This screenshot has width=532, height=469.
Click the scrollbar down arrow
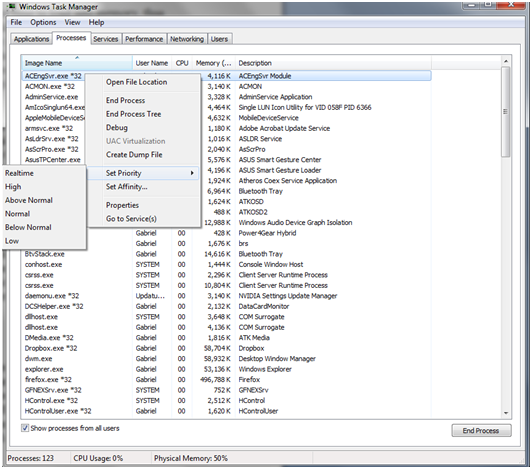point(506,413)
